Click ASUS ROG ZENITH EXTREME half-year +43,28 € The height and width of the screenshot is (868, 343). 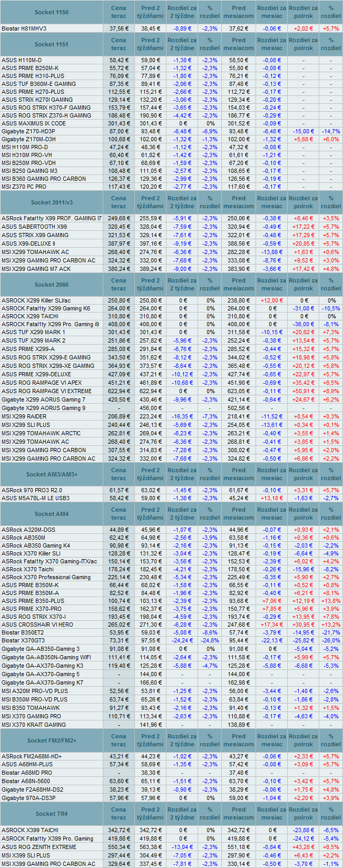click(x=303, y=846)
